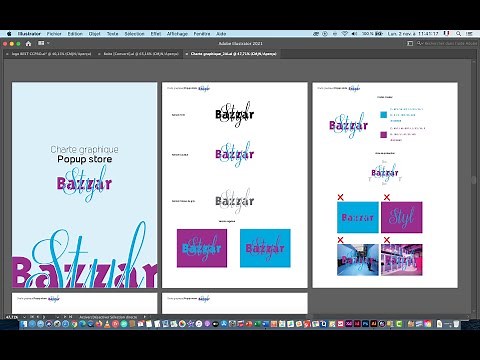Go to next artboard arrow
This screenshot has height=360, width=480.
point(65,317)
